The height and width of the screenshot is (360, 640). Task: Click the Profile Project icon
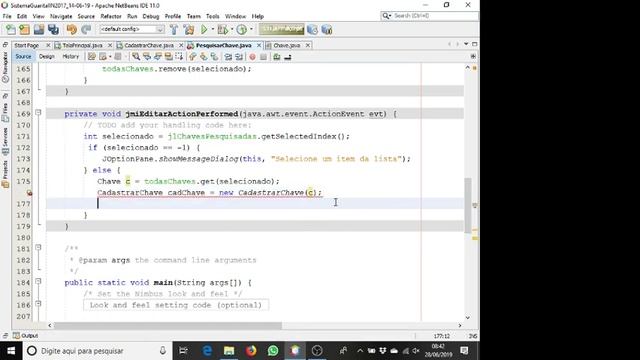click(x=242, y=29)
